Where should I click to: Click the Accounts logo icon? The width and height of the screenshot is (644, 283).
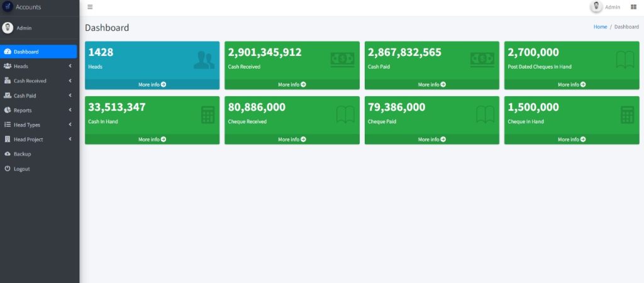8,7
